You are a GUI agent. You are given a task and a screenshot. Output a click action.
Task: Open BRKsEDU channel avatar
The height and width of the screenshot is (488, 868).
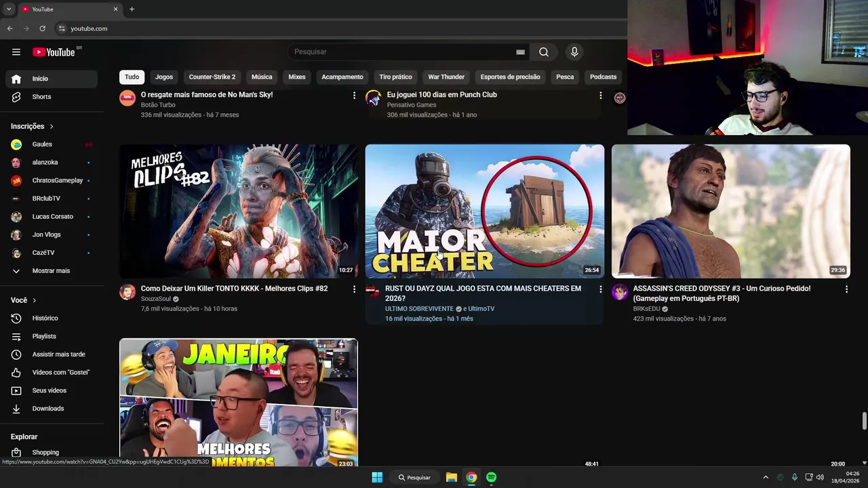click(x=620, y=292)
